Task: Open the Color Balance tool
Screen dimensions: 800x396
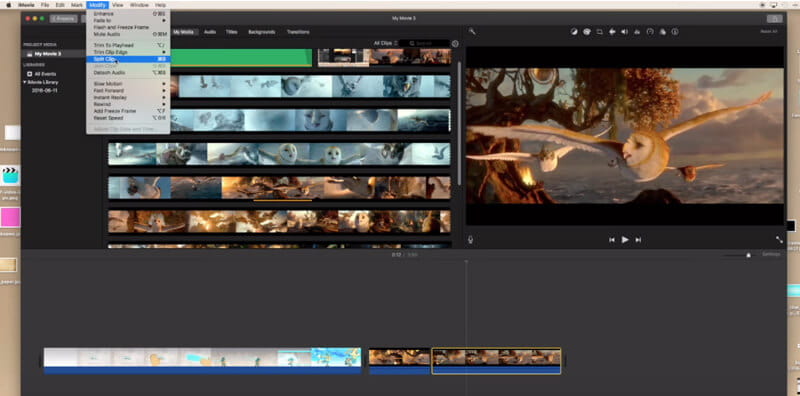Action: 574,32
